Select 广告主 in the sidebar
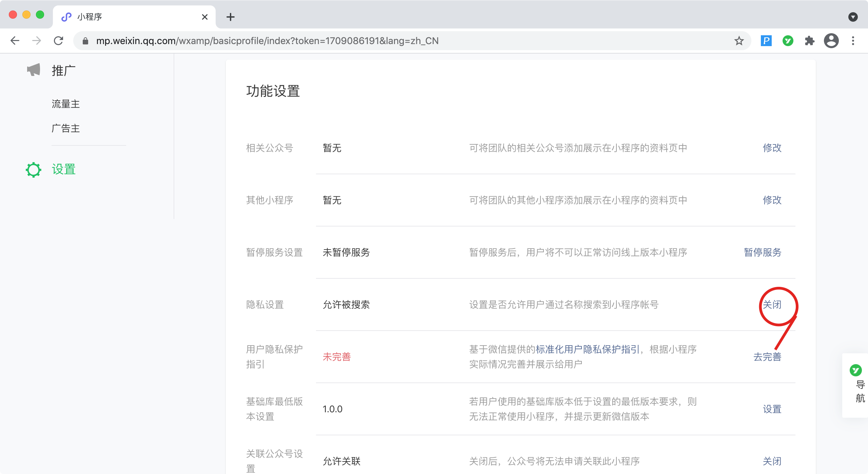This screenshot has height=474, width=868. 66,128
